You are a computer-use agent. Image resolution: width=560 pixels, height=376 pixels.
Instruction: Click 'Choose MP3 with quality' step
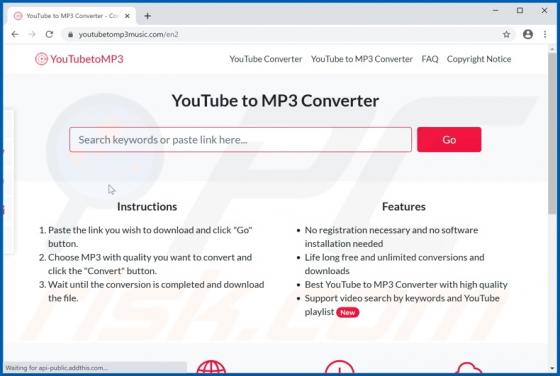(150, 264)
